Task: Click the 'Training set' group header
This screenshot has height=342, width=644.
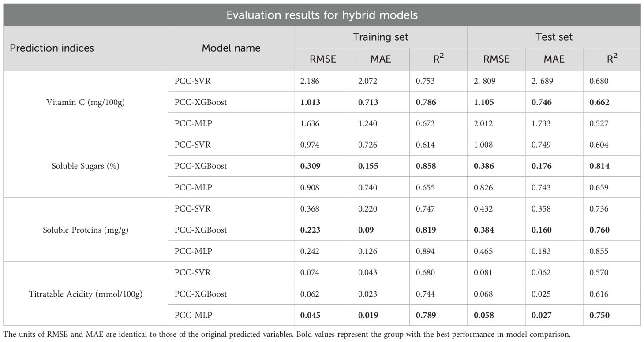Action: (x=380, y=37)
